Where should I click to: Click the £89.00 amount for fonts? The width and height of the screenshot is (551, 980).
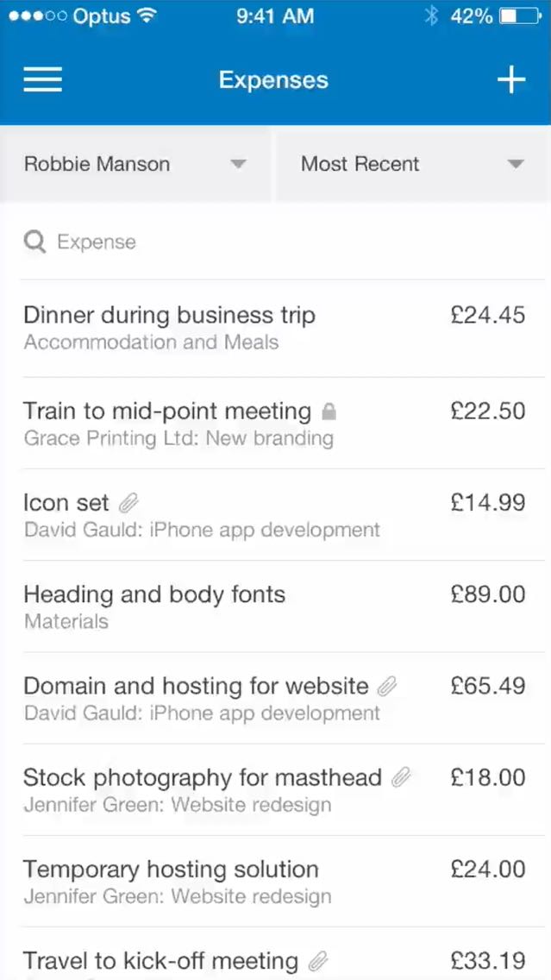click(487, 594)
